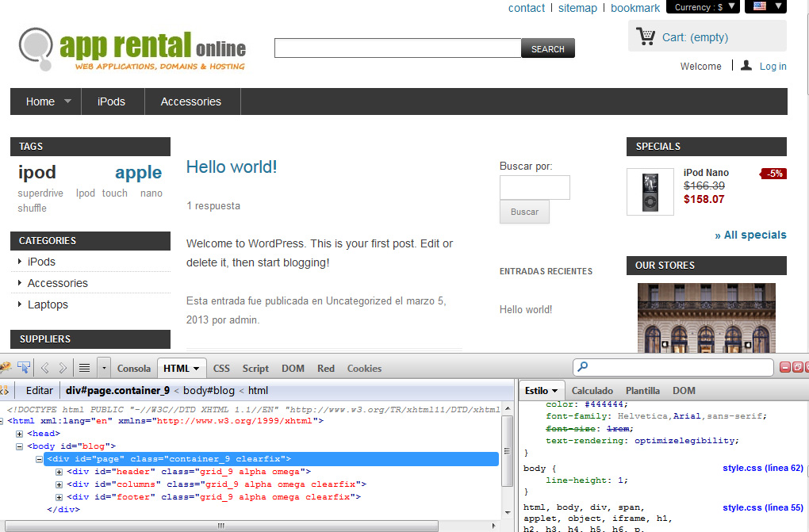Viewport: 809px width, 532px height.
Task: Go back in Firebug history
Action: pos(45,368)
